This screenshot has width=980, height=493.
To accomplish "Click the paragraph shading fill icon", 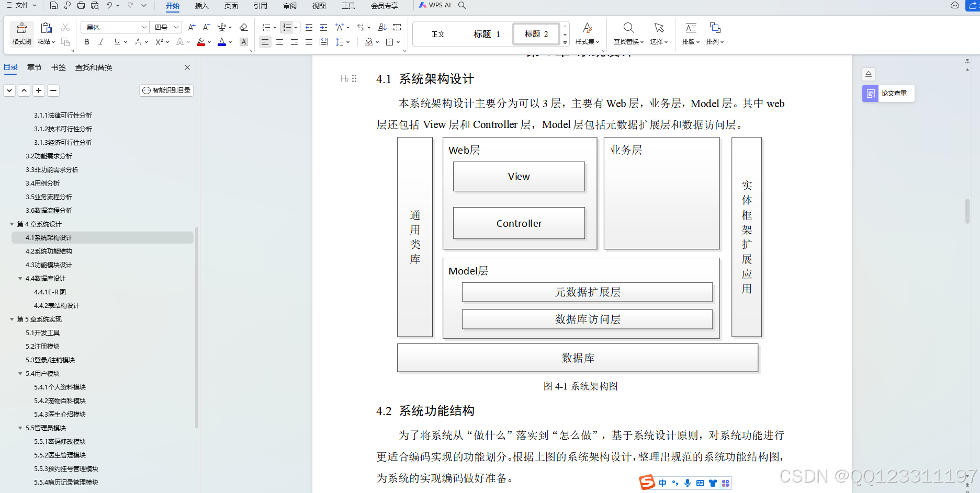I will pos(369,42).
